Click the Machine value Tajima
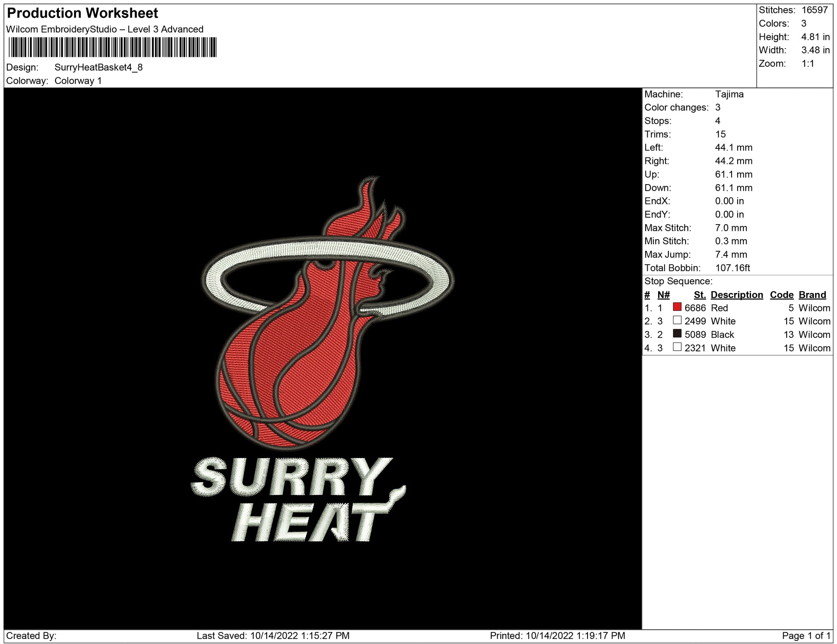Viewport: 837px width, 644px height. click(729, 94)
